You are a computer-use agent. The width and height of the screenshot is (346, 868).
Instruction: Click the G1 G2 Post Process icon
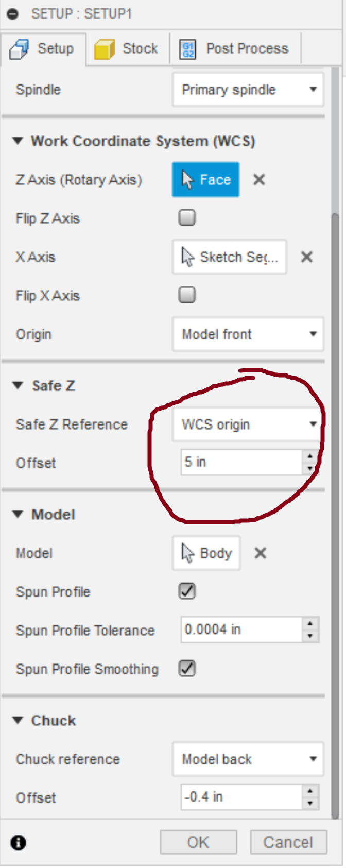point(187,47)
